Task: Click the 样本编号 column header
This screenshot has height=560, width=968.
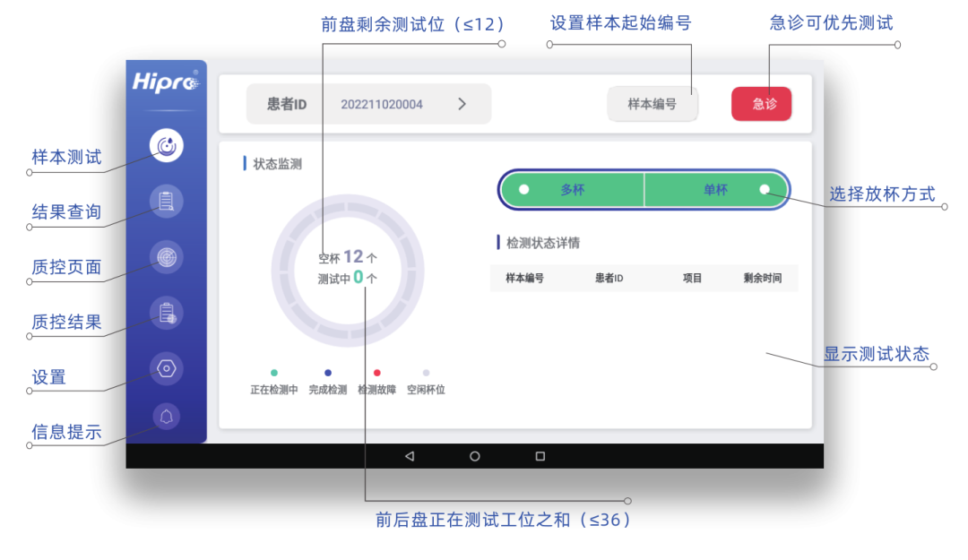Action: point(524,279)
